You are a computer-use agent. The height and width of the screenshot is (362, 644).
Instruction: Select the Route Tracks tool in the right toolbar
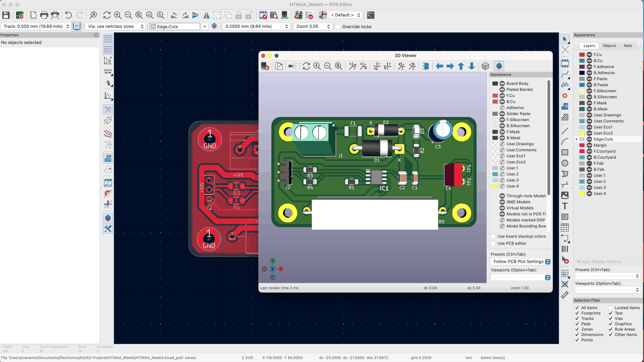pos(565,74)
